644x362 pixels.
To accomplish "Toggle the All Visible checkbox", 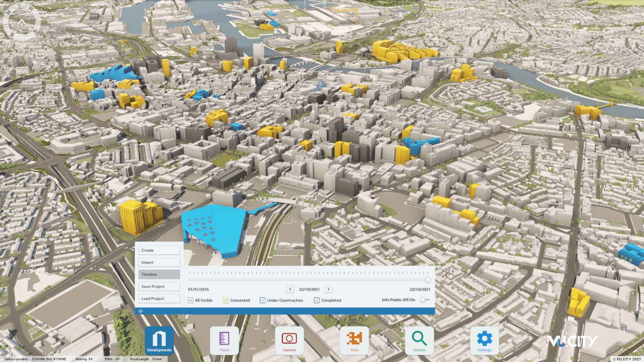I will [x=191, y=300].
